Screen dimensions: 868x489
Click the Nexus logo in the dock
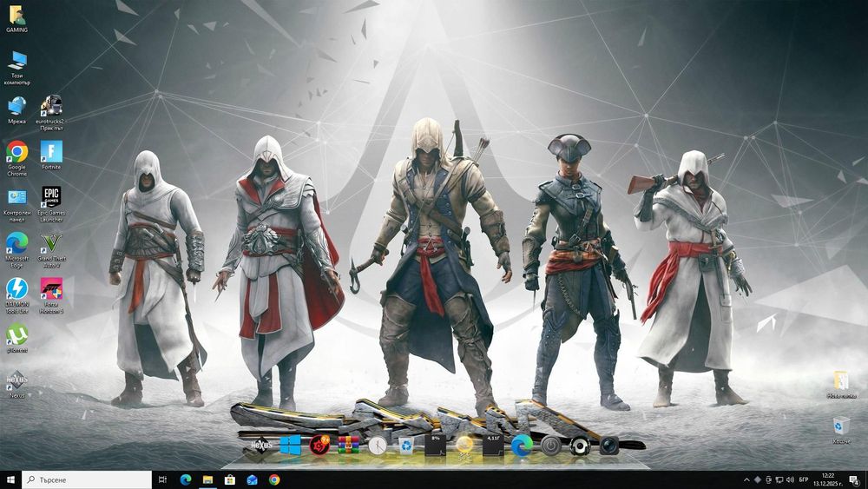[261, 445]
